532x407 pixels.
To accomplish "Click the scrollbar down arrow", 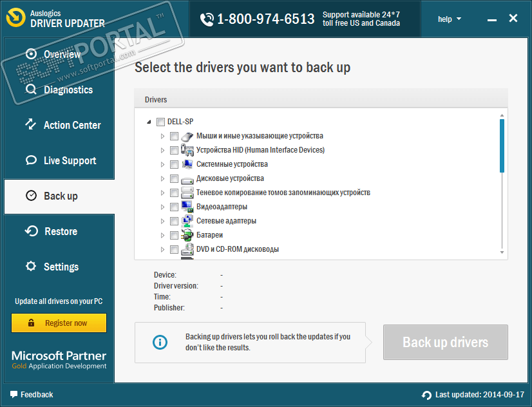I will coord(502,252).
